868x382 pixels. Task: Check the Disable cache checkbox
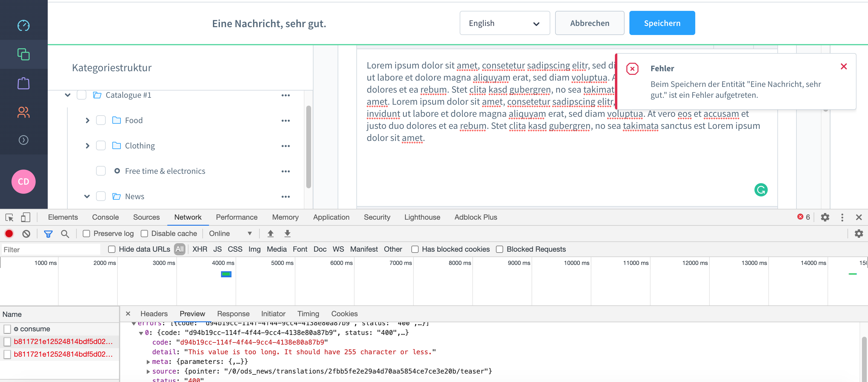coord(145,233)
